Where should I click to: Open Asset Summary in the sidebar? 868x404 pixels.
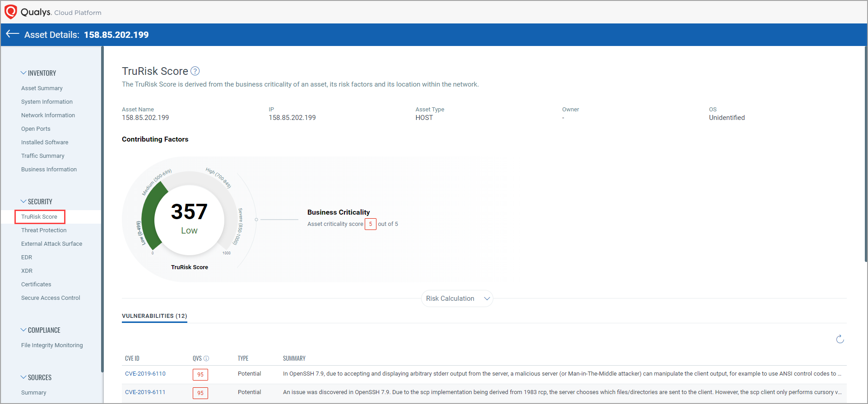[42, 88]
